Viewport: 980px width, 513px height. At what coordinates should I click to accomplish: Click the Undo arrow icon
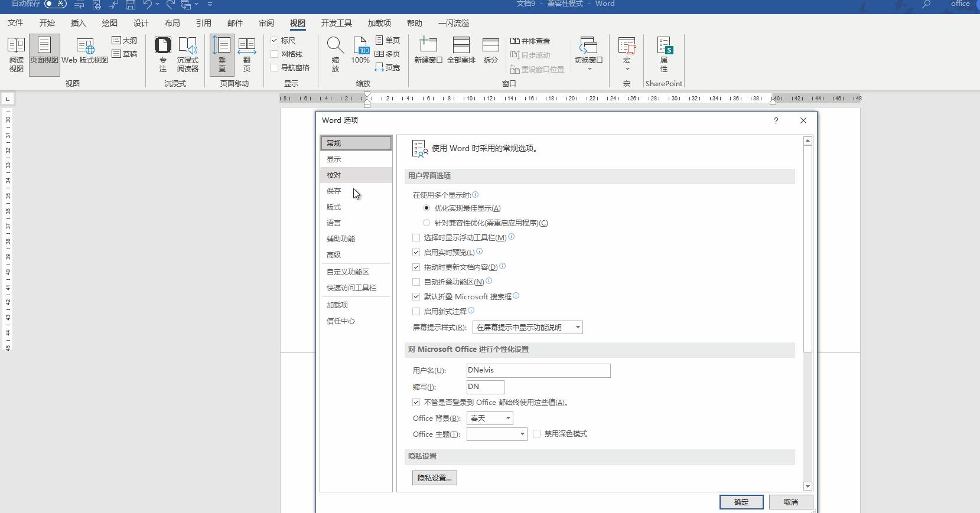click(x=148, y=5)
